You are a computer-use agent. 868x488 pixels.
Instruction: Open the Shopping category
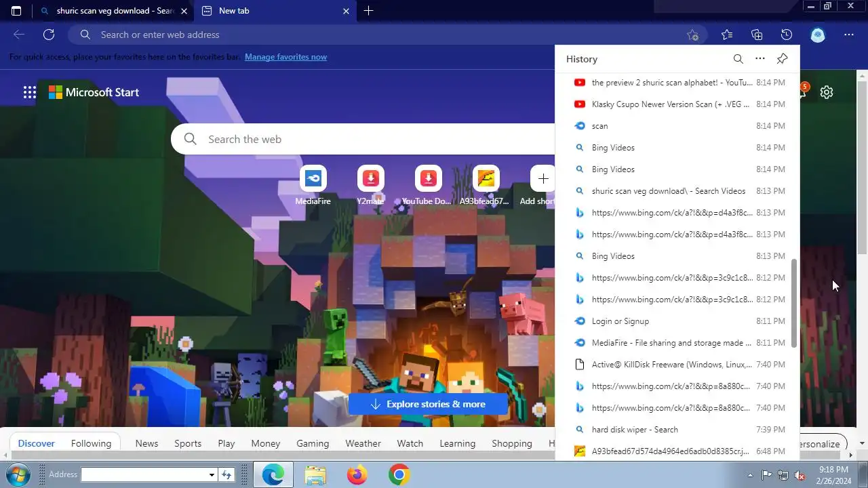coord(512,443)
